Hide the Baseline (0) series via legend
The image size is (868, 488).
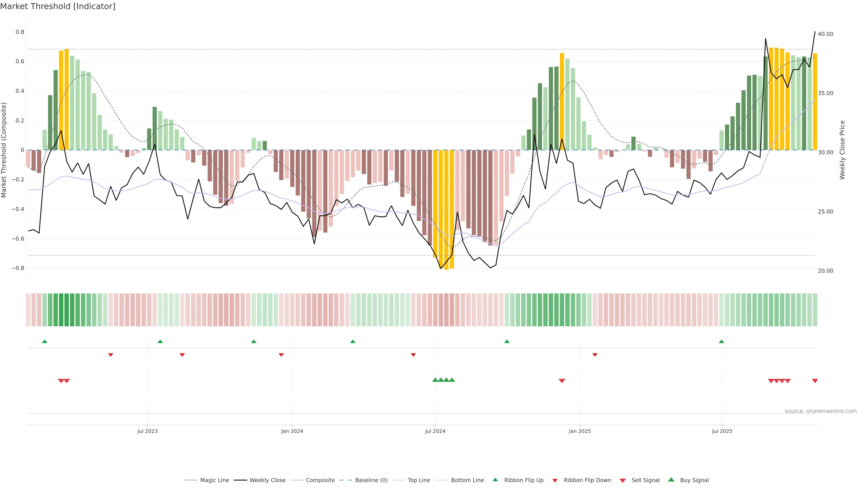pyautogui.click(x=371, y=480)
